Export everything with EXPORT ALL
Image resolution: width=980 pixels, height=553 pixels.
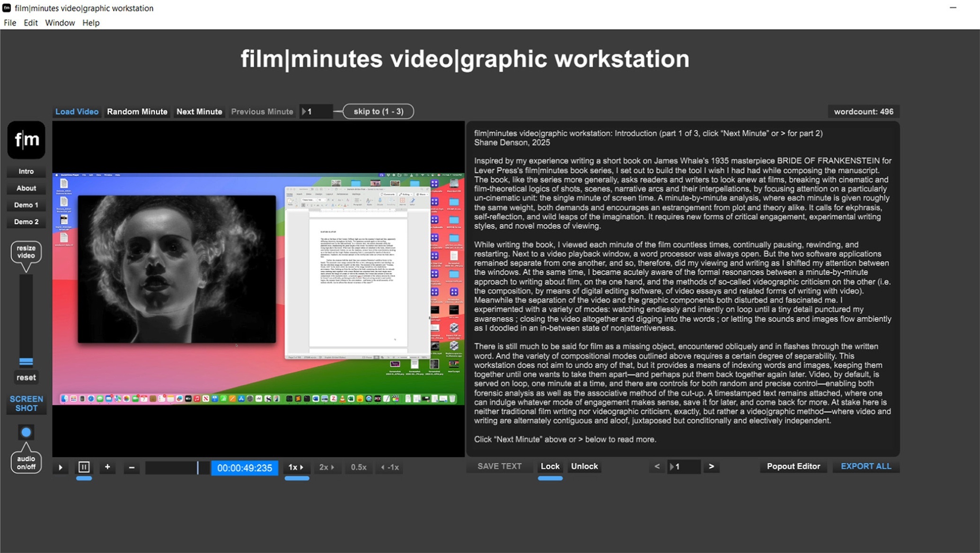[x=866, y=466]
